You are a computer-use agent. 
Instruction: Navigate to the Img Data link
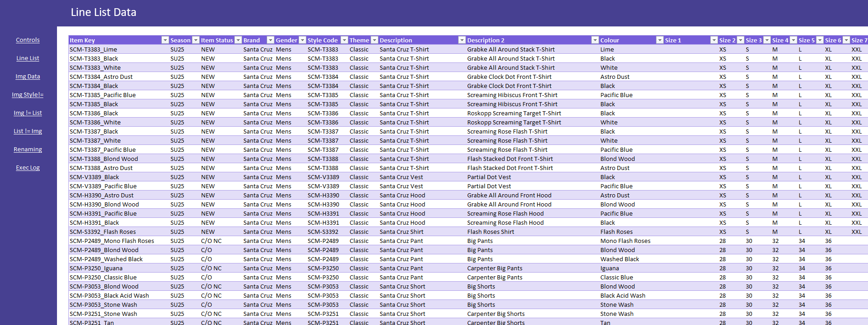point(28,77)
